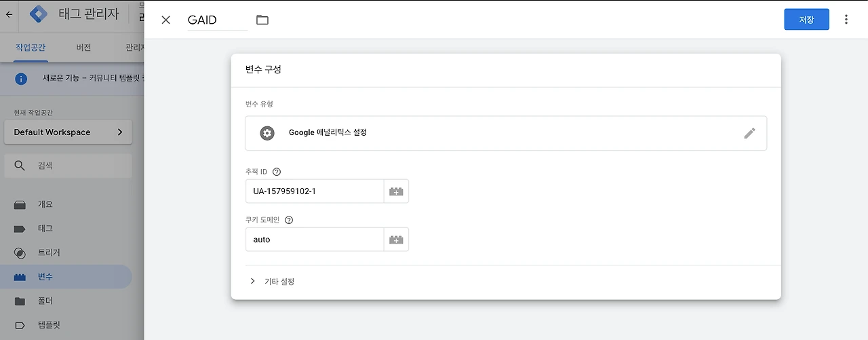Click the blue 저장 (save) button
This screenshot has height=340, width=868.
[806, 20]
